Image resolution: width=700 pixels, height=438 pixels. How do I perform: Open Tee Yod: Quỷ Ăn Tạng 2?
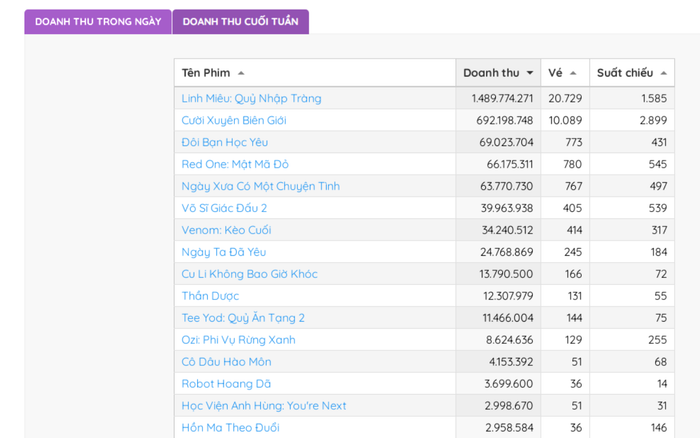243,318
